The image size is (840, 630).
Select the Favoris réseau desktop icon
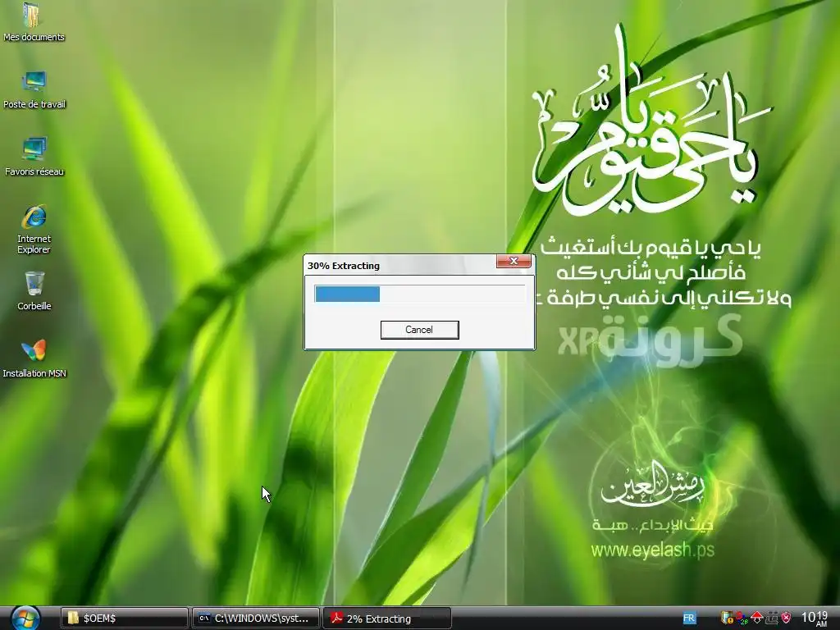pyautogui.click(x=34, y=157)
